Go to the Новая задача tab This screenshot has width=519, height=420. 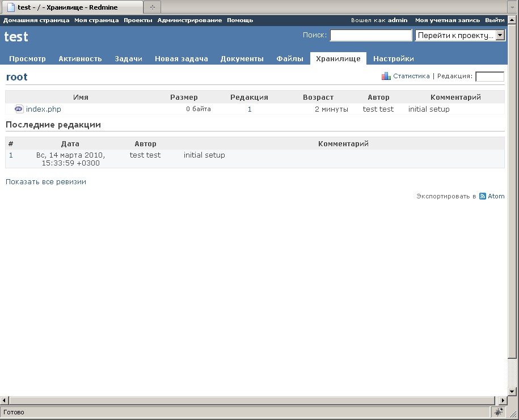coord(182,59)
